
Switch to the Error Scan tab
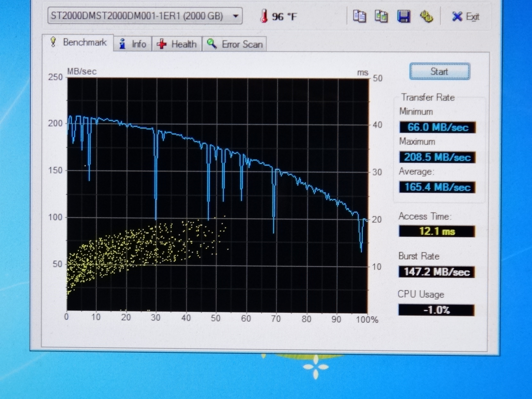point(234,44)
